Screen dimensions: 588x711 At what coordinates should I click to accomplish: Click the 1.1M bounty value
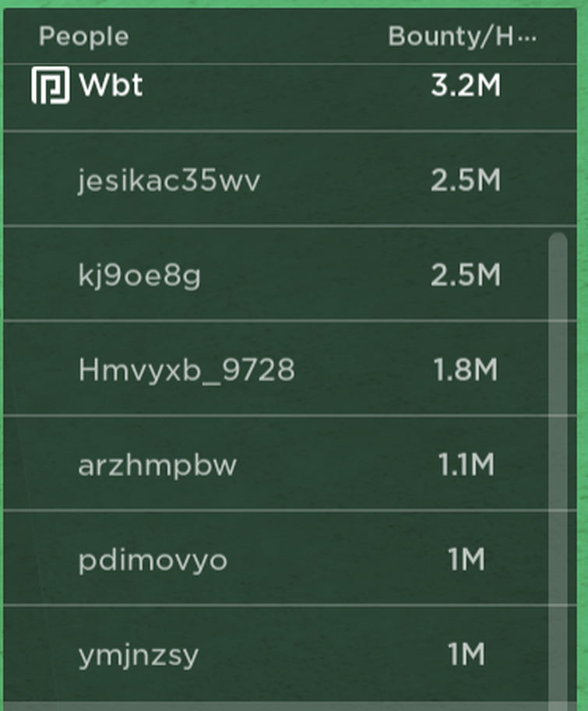pyautogui.click(x=466, y=464)
